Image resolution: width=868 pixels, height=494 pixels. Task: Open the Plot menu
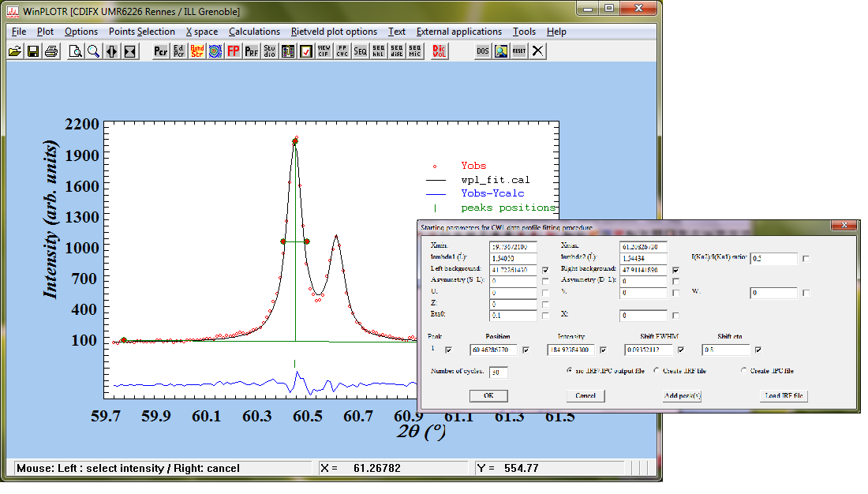click(46, 32)
